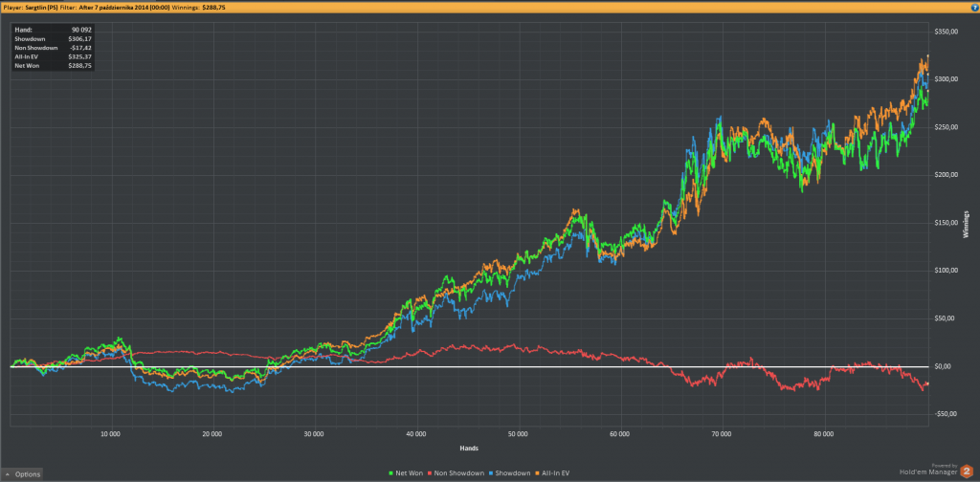Click the Winnings y-axis title
The width and height of the screenshot is (980, 482).
[x=968, y=224]
